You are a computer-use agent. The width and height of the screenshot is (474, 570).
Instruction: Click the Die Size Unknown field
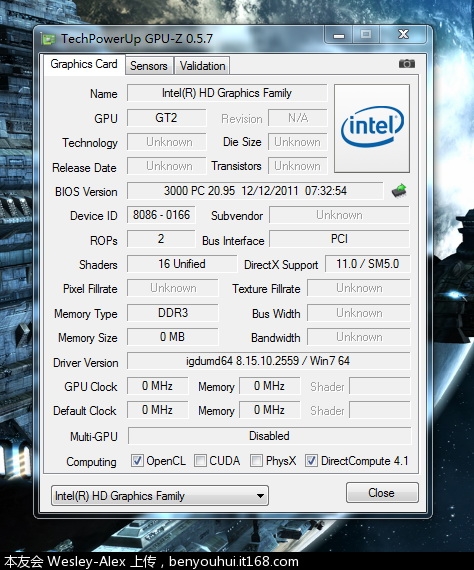click(298, 142)
